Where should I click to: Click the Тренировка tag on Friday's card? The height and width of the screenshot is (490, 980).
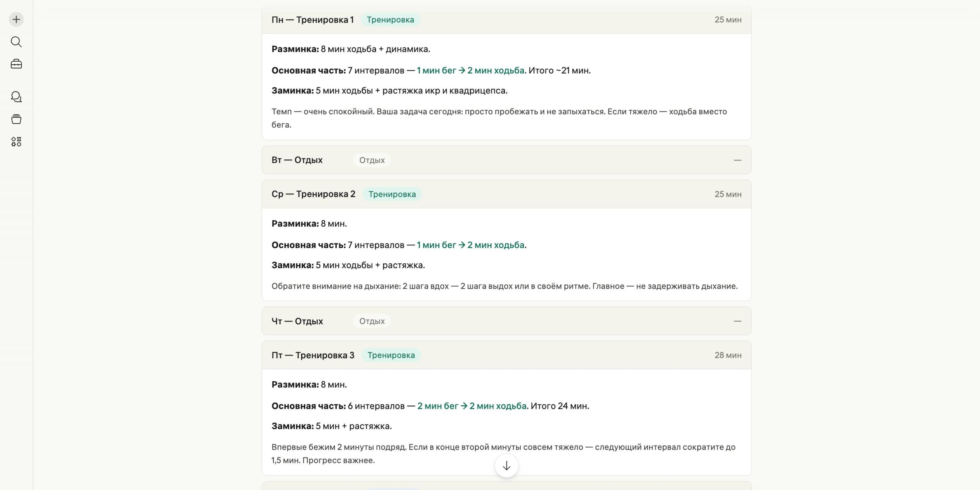pos(391,355)
